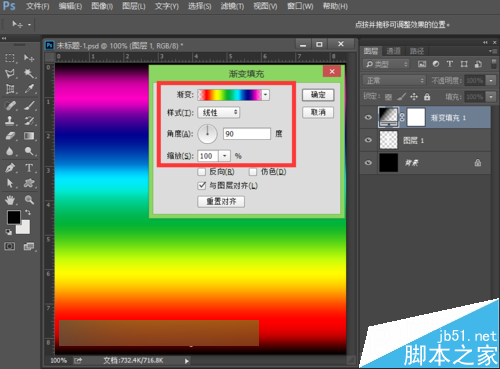Select the Dodge tool
Image resolution: width=500 pixels, height=369 pixels.
tap(29, 151)
